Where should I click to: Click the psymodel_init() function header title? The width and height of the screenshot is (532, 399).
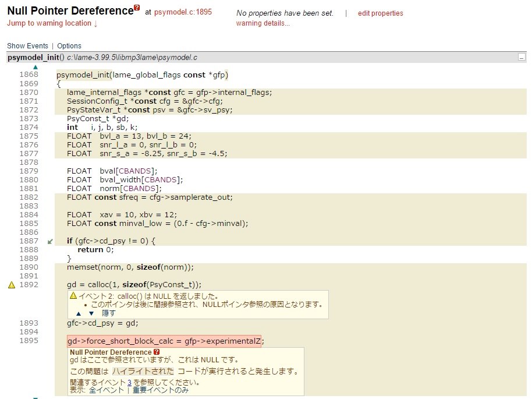36,58
